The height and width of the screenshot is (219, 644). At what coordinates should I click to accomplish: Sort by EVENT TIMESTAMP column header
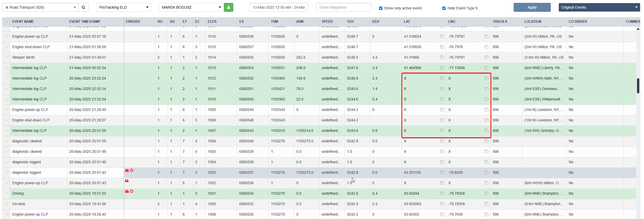point(85,21)
